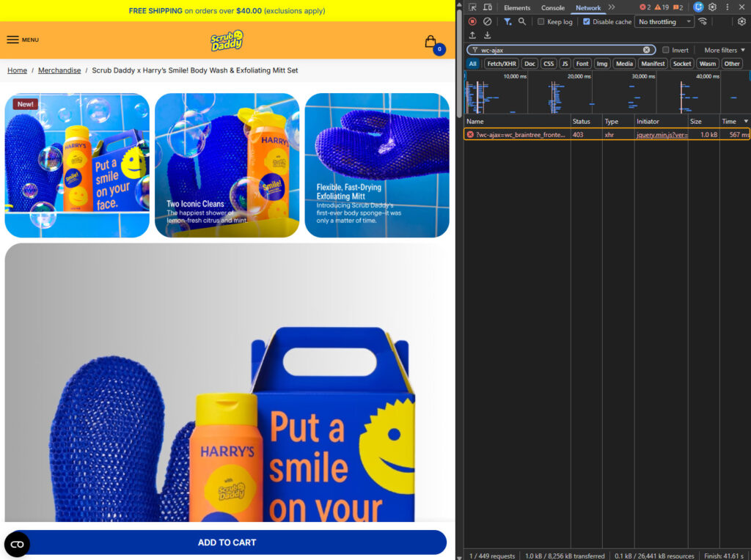Toggle the device toolbar icon

click(x=488, y=7)
